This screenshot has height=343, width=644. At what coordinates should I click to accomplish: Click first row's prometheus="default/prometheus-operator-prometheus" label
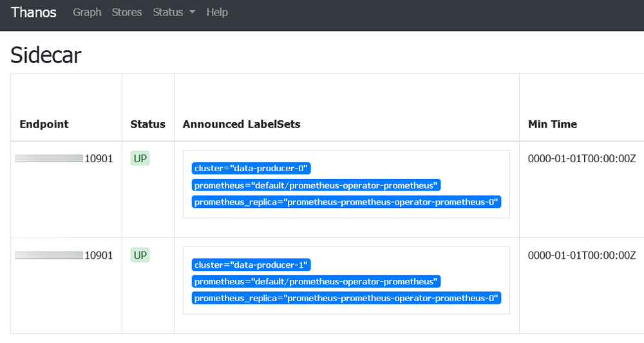pos(316,185)
